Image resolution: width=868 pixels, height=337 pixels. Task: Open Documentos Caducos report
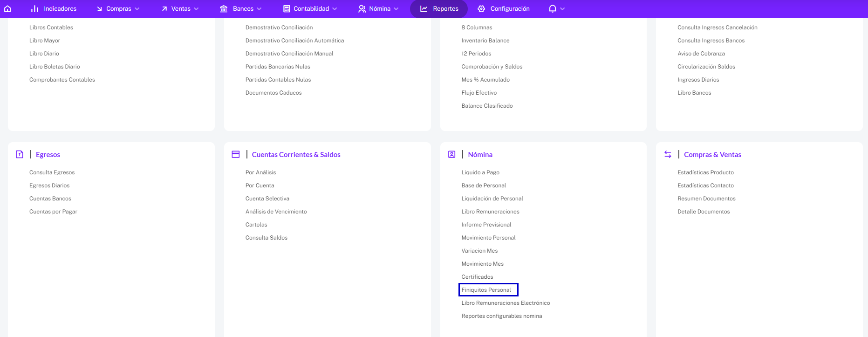pos(273,93)
